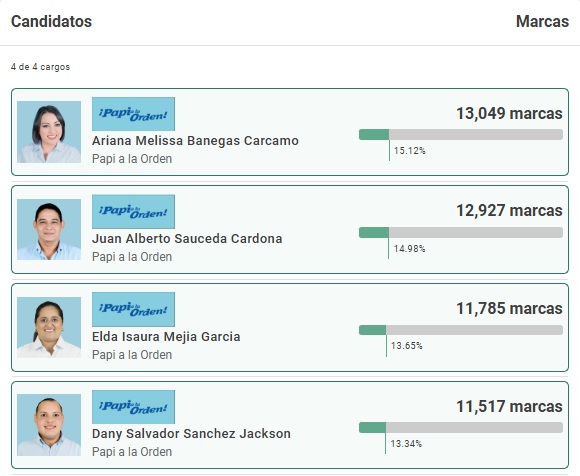The image size is (580, 476).
Task: Select the name Juan Alberto Sauceda Cardona
Action: tap(187, 239)
